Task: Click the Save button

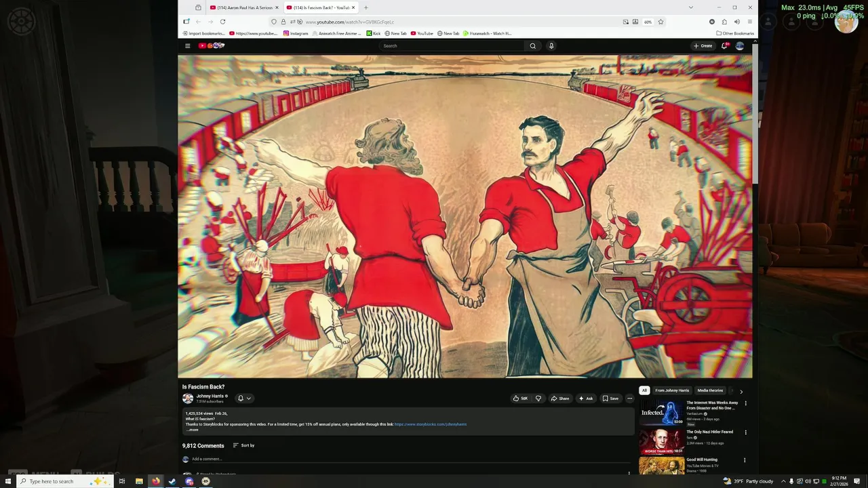Action: 610,399
